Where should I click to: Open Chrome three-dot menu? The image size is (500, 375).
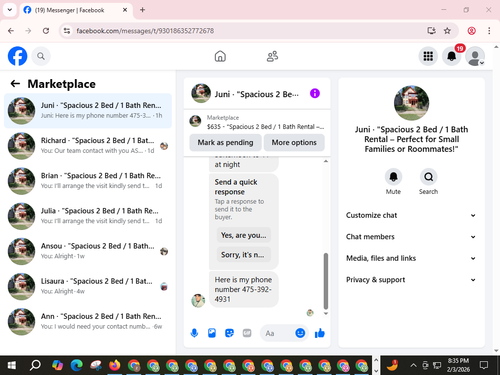coord(489,31)
